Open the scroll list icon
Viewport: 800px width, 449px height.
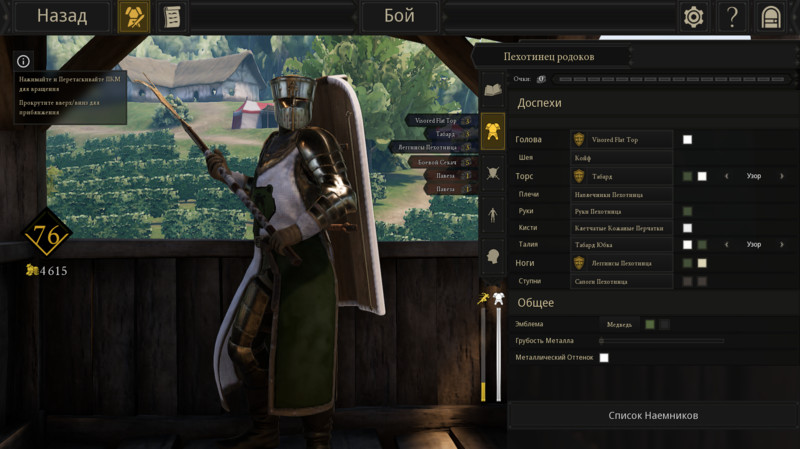pyautogui.click(x=172, y=17)
